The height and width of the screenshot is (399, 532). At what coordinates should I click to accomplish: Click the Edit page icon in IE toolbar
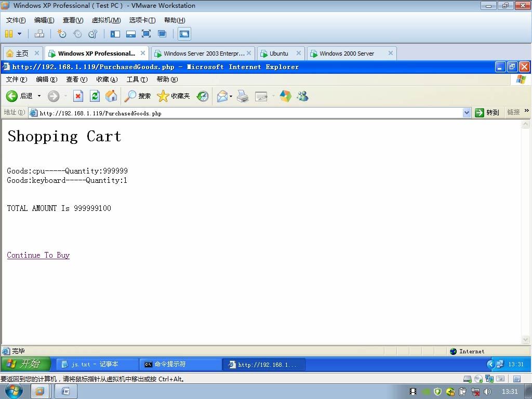coord(261,96)
